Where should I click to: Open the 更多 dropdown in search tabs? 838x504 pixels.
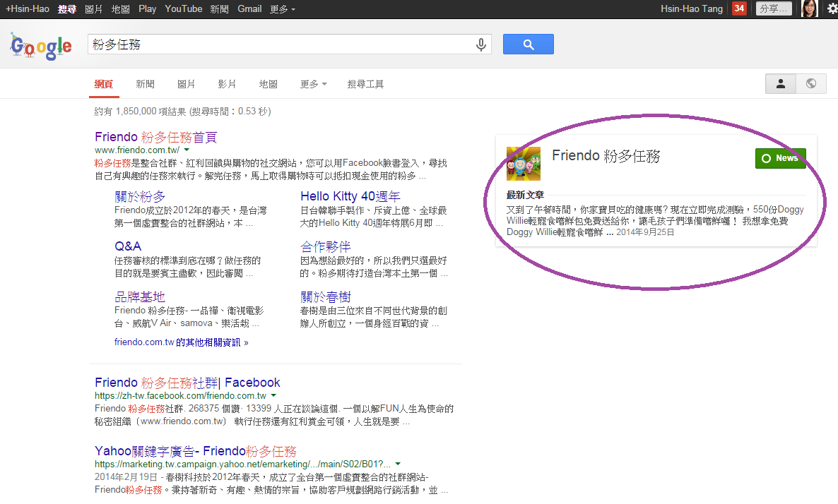pos(313,84)
